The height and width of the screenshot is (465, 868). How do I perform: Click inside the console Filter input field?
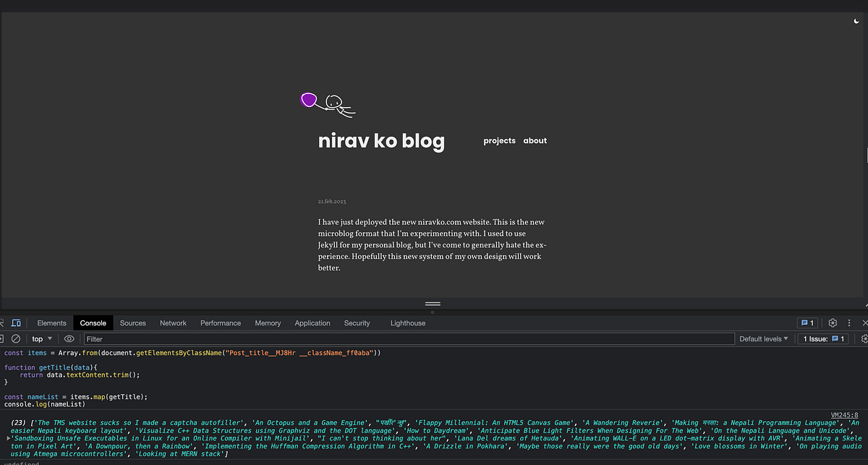[x=217, y=338]
